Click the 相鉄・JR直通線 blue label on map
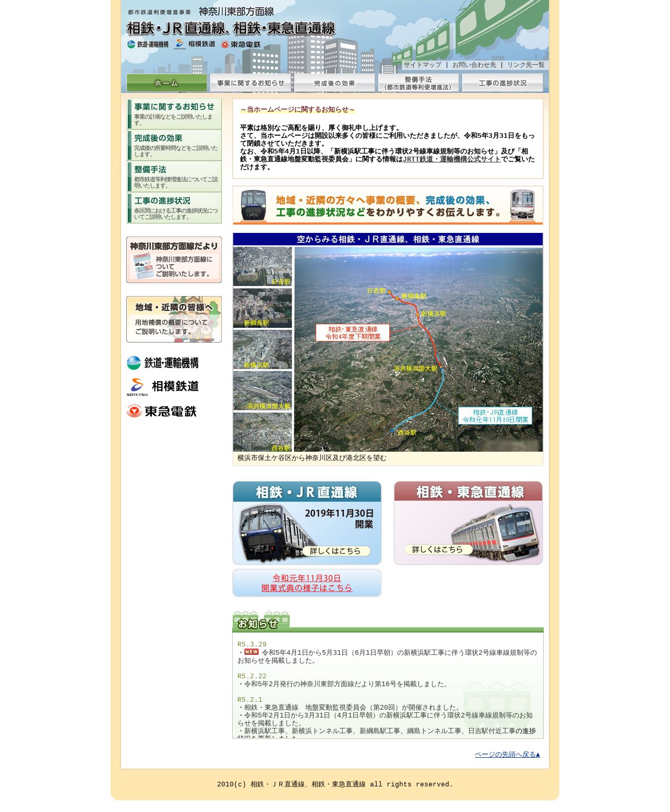This screenshot has height=812, width=670. coord(495,416)
